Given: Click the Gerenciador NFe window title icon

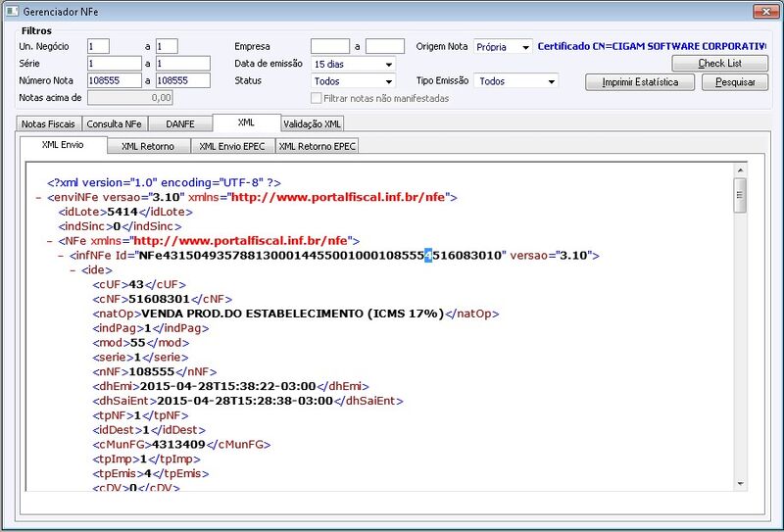Looking at the screenshot, I should coord(12,11).
